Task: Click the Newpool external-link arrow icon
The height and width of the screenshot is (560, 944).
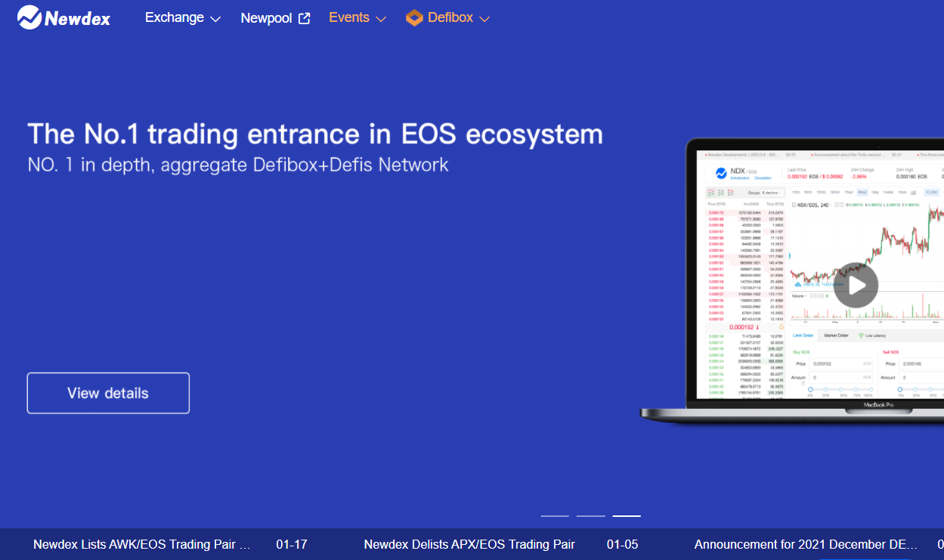Action: click(305, 18)
